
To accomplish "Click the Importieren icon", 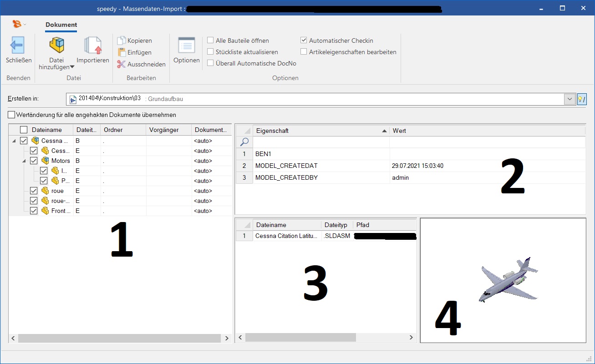I will coord(92,45).
